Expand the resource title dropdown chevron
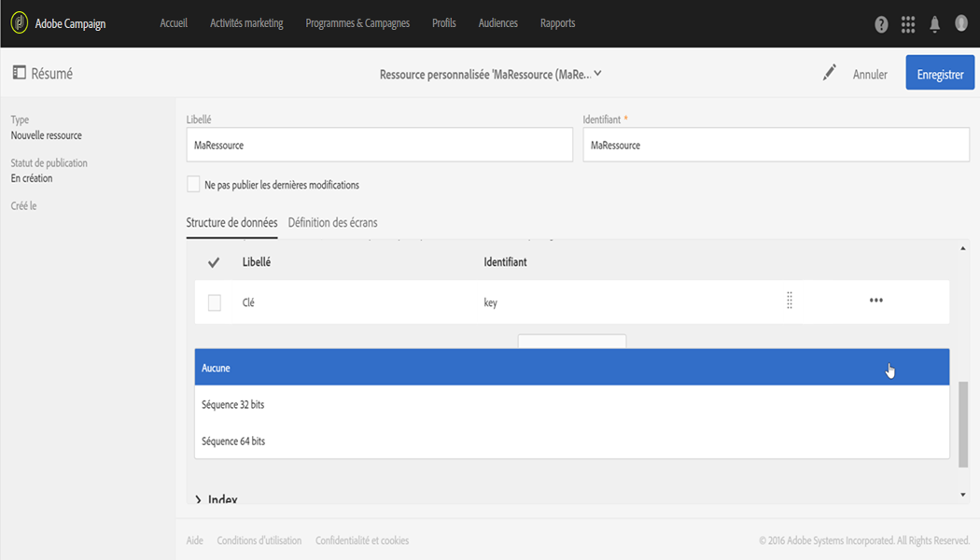The height and width of the screenshot is (560, 980). [x=598, y=73]
